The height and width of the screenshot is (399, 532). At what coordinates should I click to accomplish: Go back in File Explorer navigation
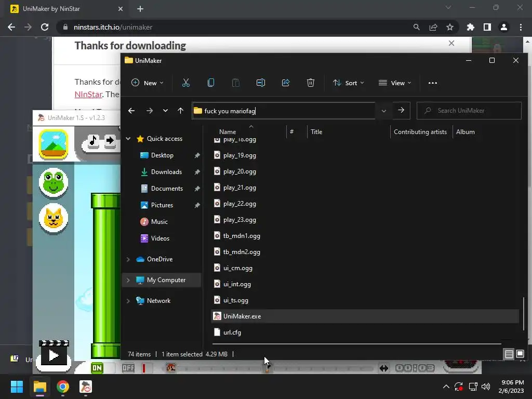[x=131, y=111]
